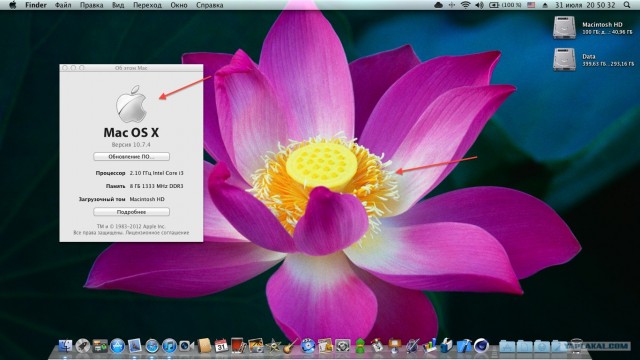Click the Версия 10.7.4 text

131,144
